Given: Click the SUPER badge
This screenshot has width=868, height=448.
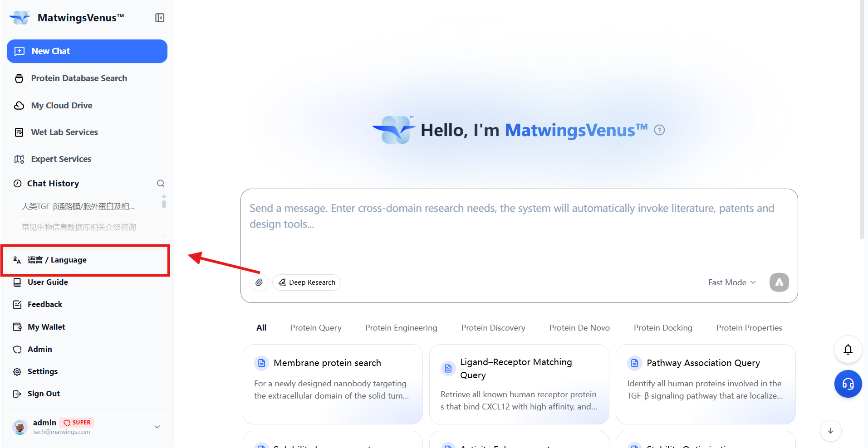Looking at the screenshot, I should (x=77, y=423).
